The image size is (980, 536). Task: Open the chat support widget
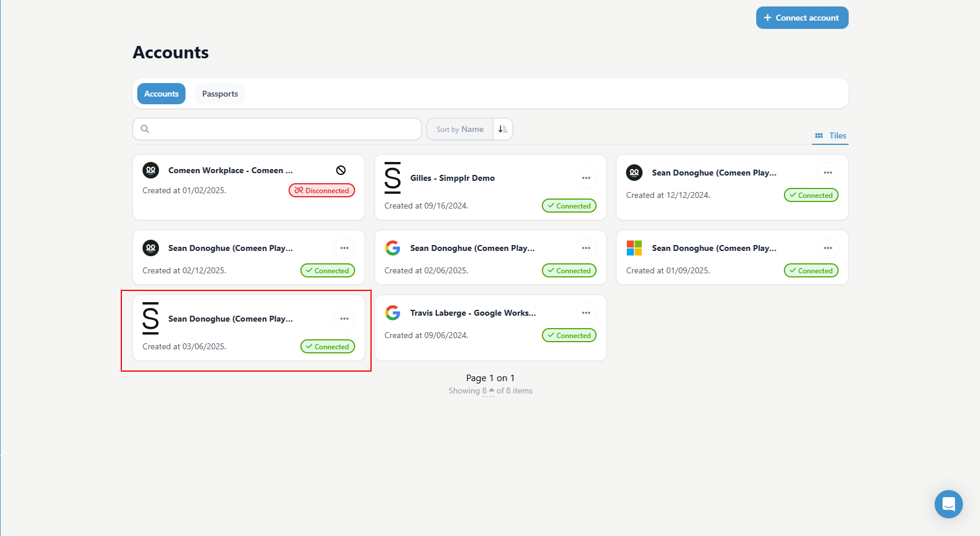point(948,504)
